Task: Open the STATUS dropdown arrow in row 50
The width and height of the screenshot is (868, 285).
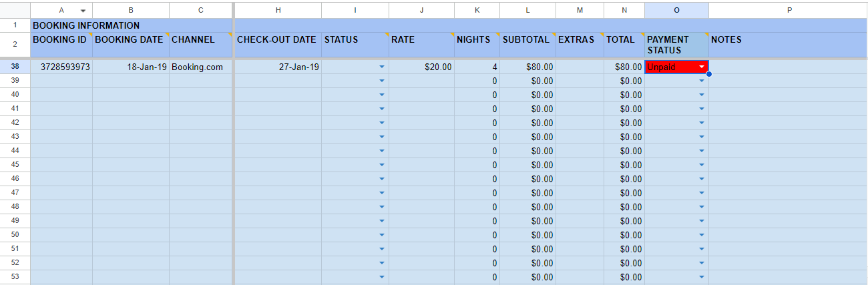Action: pos(381,235)
